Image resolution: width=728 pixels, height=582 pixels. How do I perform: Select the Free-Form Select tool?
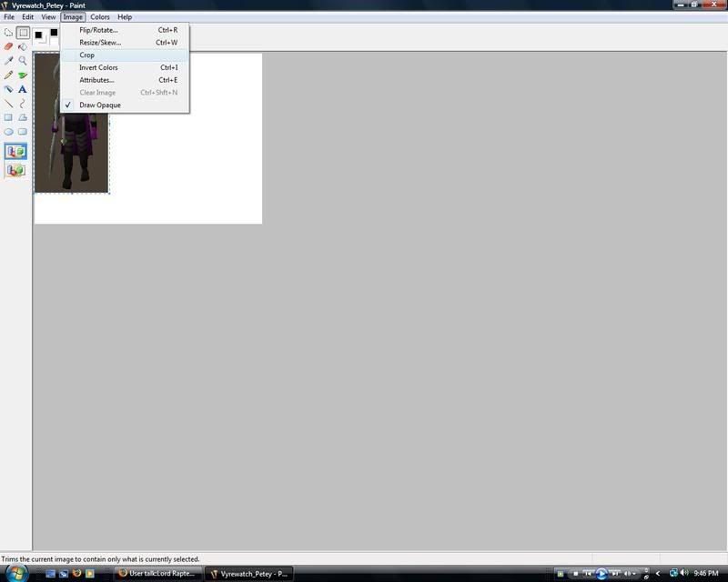point(9,33)
